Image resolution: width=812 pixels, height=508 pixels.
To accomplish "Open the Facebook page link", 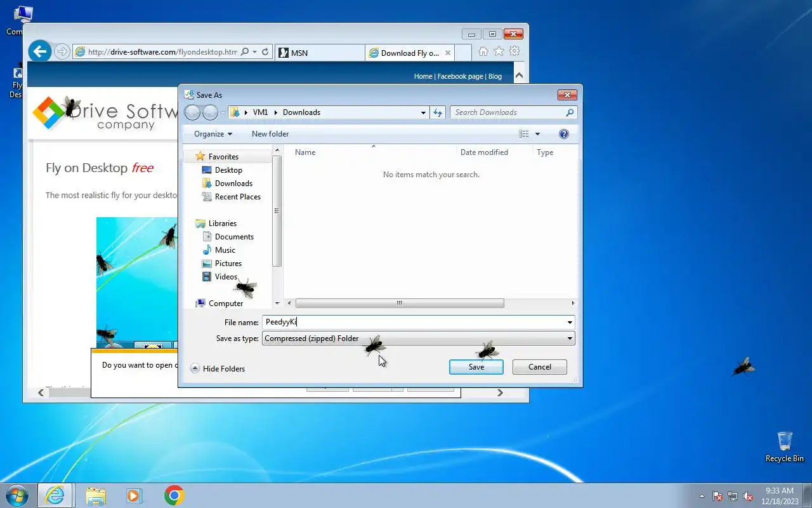I will (x=460, y=76).
